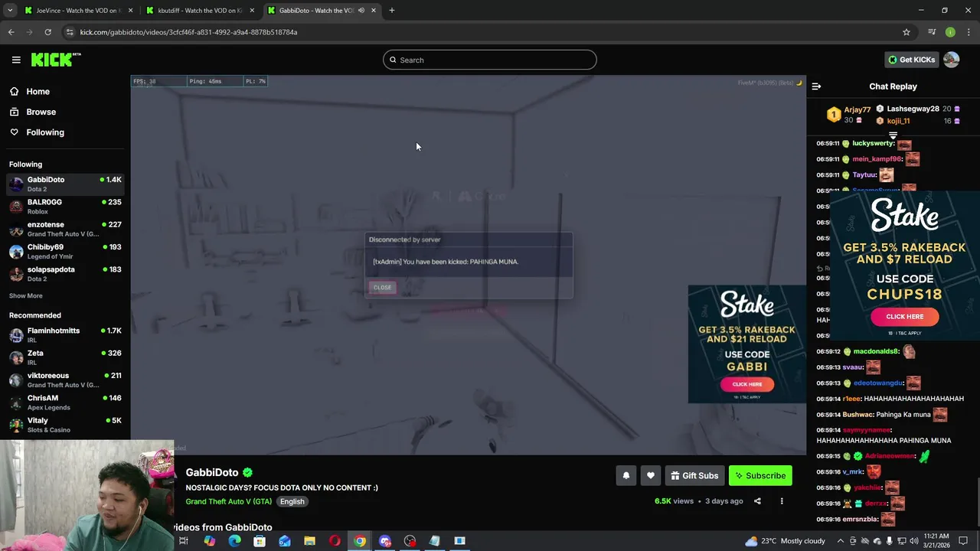Open weather widget Mostly cloudy

click(x=786, y=541)
